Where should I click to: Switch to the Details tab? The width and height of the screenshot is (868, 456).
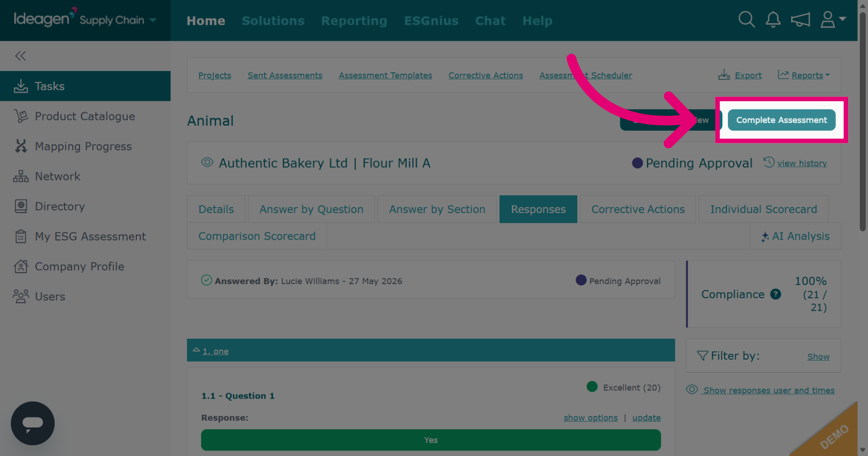216,209
